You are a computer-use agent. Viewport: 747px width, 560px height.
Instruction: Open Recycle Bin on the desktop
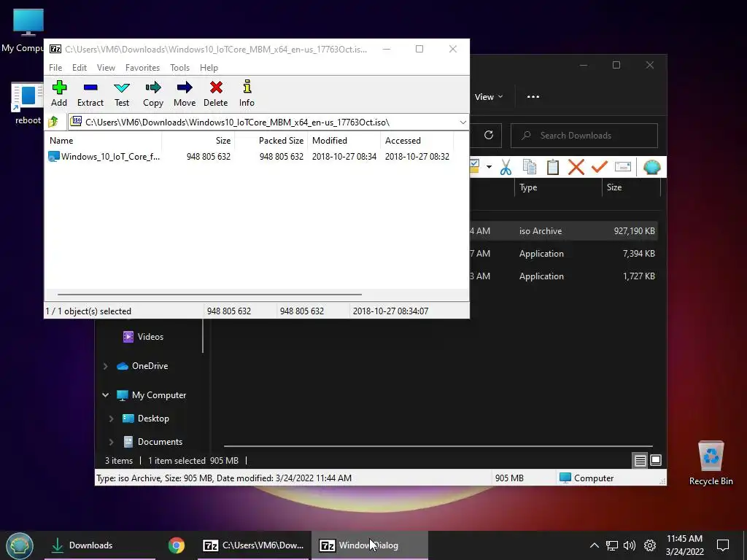(711, 463)
